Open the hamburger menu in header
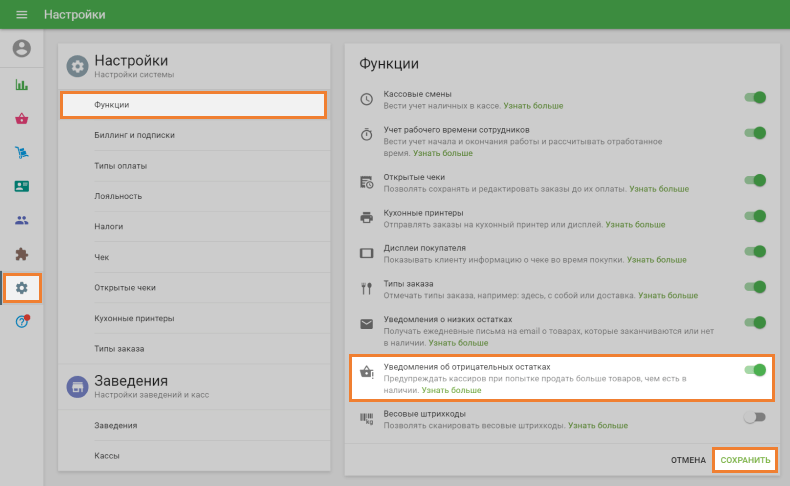The width and height of the screenshot is (790, 486). [22, 15]
